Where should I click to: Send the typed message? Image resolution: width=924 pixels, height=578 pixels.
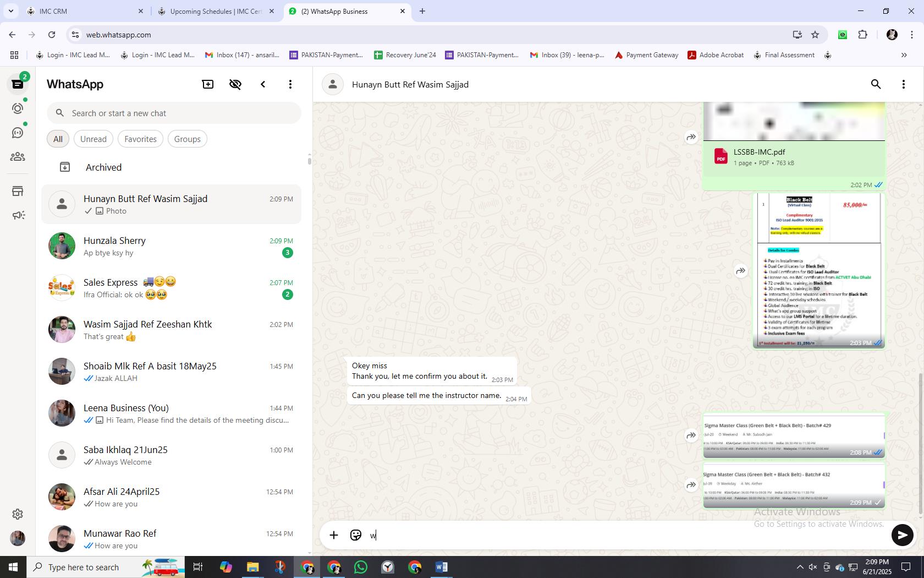903,535
